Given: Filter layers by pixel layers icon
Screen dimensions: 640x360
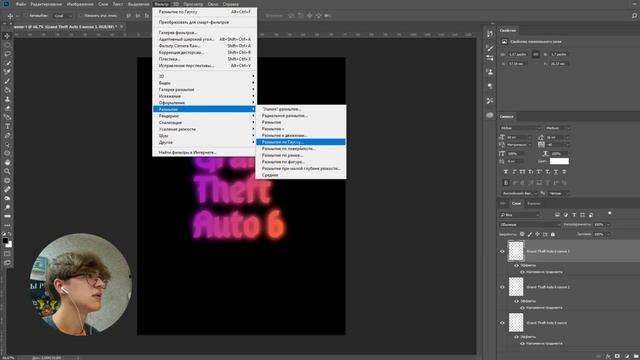Looking at the screenshot, I should point(557,215).
